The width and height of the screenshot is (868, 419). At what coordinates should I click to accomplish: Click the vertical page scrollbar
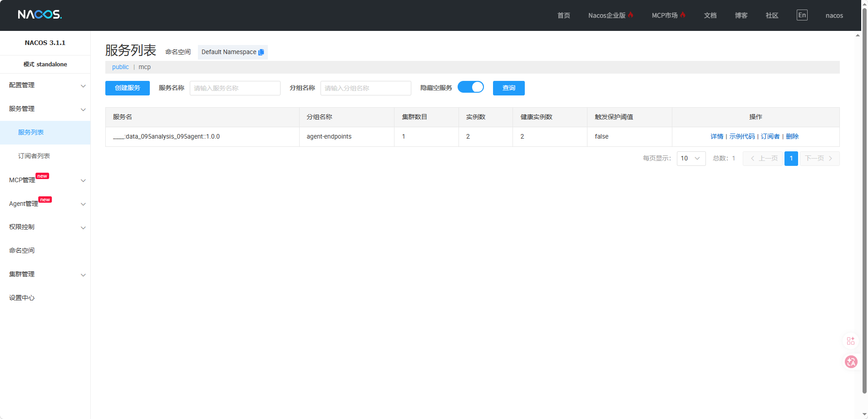pyautogui.click(x=864, y=200)
